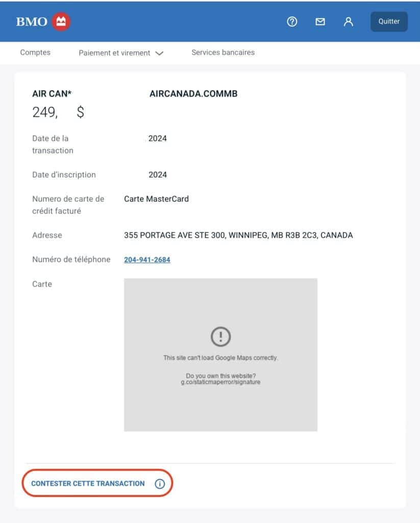The height and width of the screenshot is (523, 420).
Task: Click the g.co/staticmaperror/signature text
Action: 220,382
